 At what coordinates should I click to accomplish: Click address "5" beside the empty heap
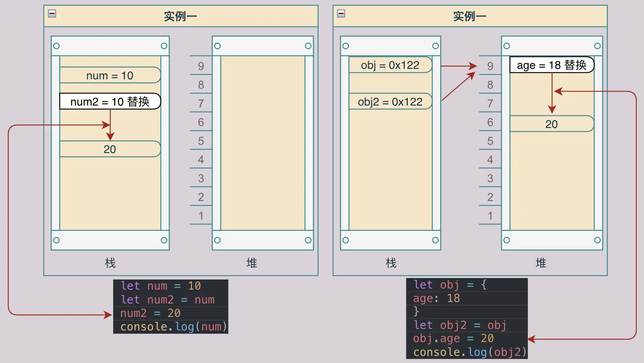201,141
